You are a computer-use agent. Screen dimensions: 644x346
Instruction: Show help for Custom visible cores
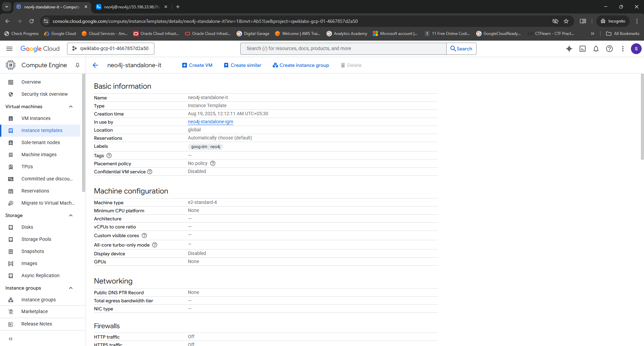144,235
